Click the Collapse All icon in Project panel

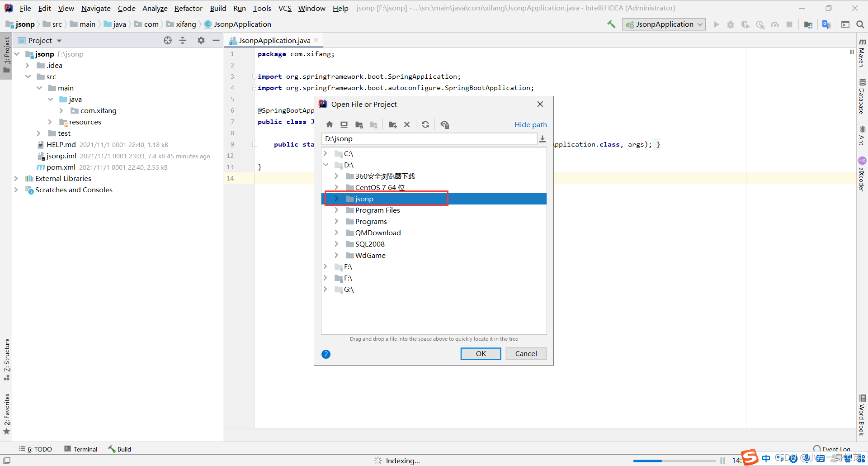[183, 40]
